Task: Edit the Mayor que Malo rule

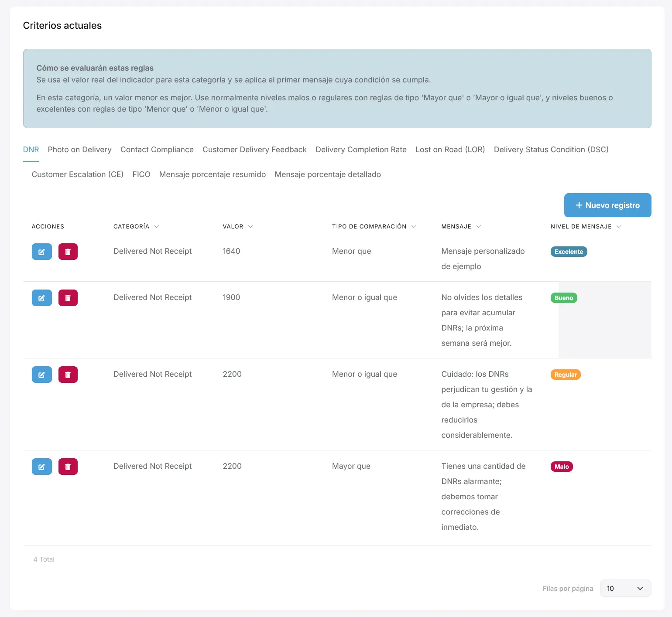Action: tap(42, 467)
